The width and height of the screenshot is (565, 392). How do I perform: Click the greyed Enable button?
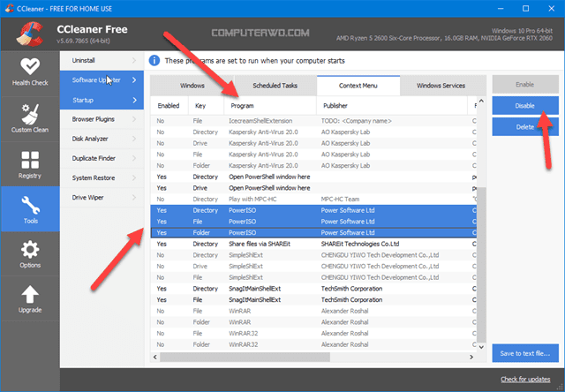coord(525,84)
